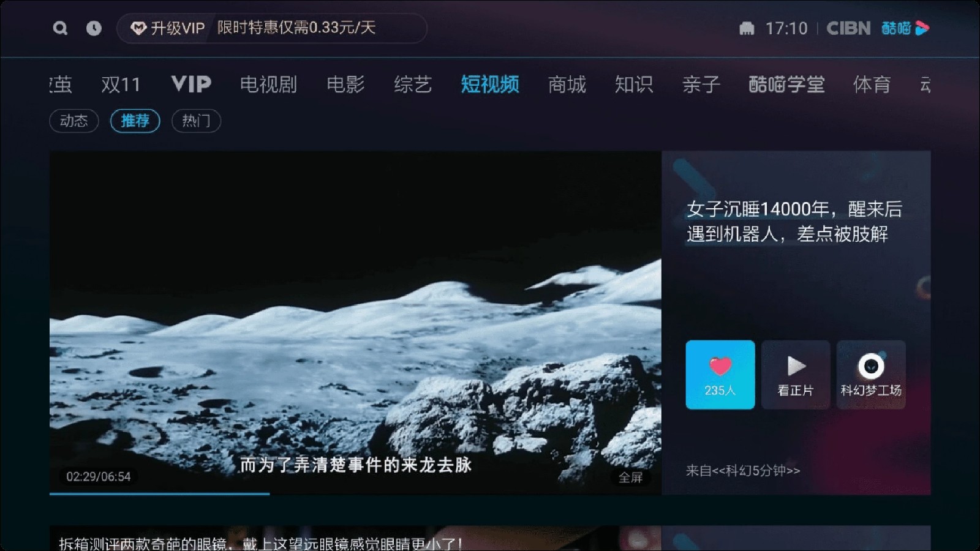
Task: Open the 综艺 category
Action: pos(414,84)
